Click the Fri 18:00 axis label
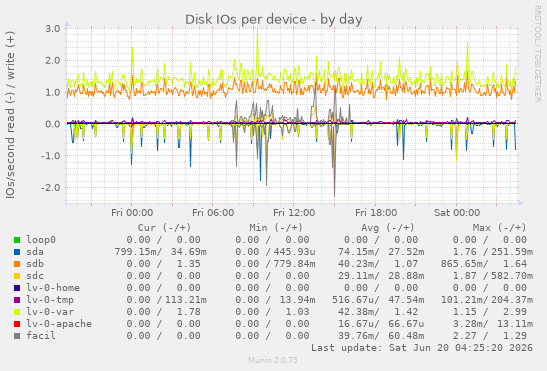Screen dimensions: 547x371 pos(376,213)
